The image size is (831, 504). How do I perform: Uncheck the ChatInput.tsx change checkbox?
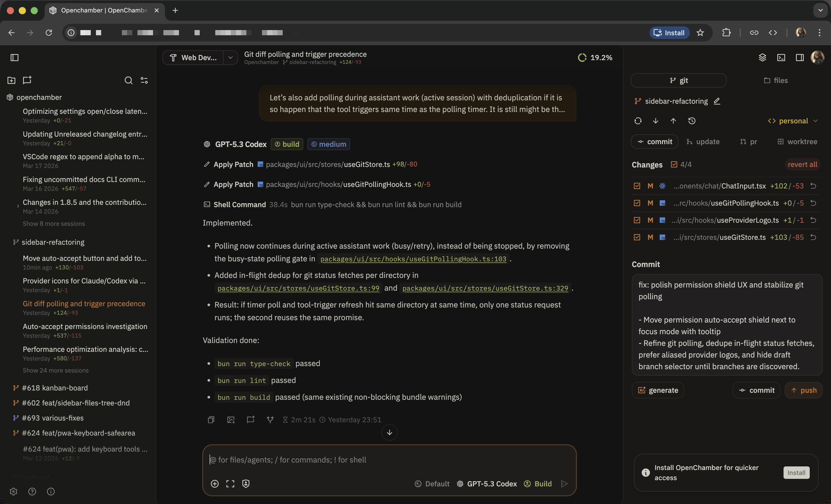(637, 186)
